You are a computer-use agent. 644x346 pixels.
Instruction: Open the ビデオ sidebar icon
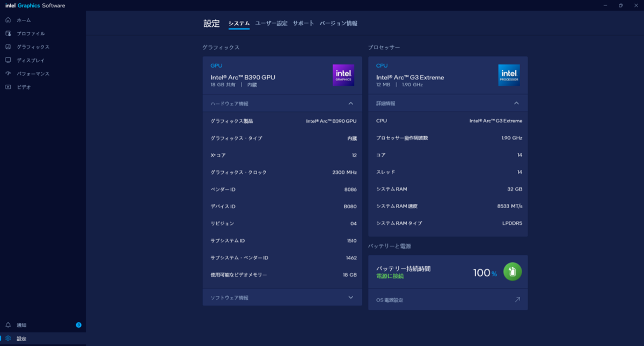(8, 87)
